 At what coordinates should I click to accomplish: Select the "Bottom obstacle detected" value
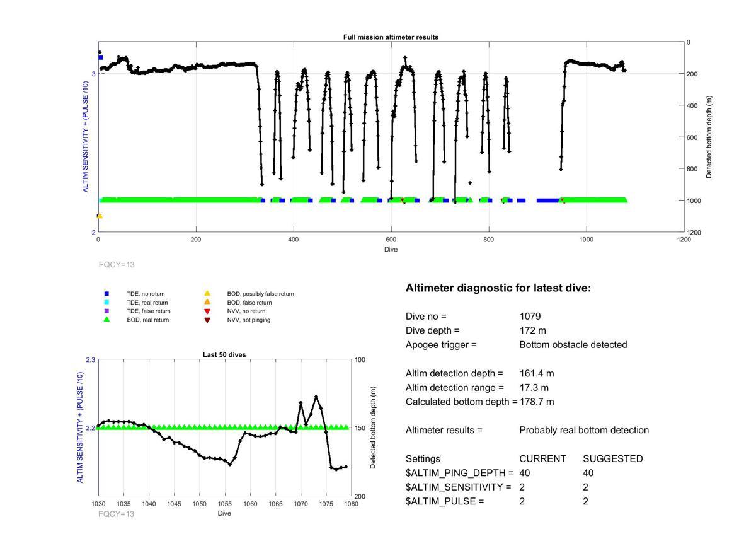coord(573,345)
